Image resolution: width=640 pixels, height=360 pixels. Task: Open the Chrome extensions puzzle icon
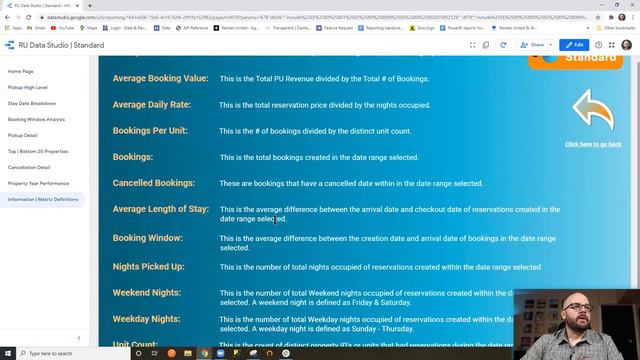[x=611, y=18]
